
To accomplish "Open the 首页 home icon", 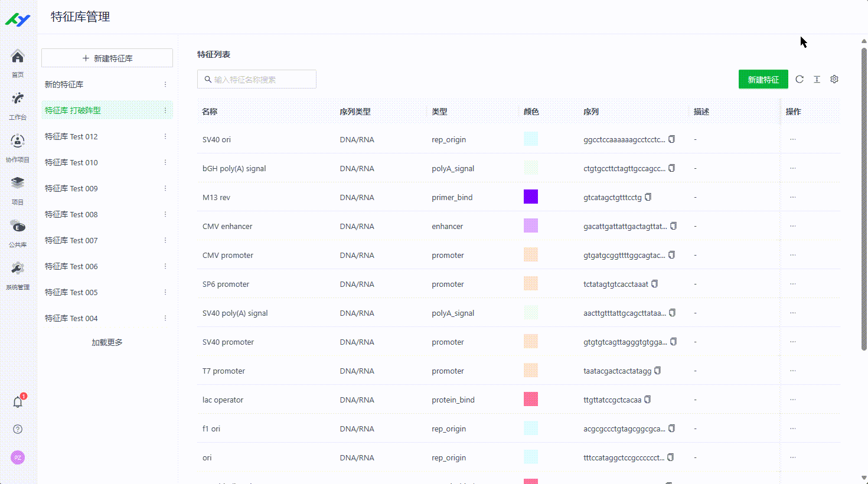I will tap(17, 56).
